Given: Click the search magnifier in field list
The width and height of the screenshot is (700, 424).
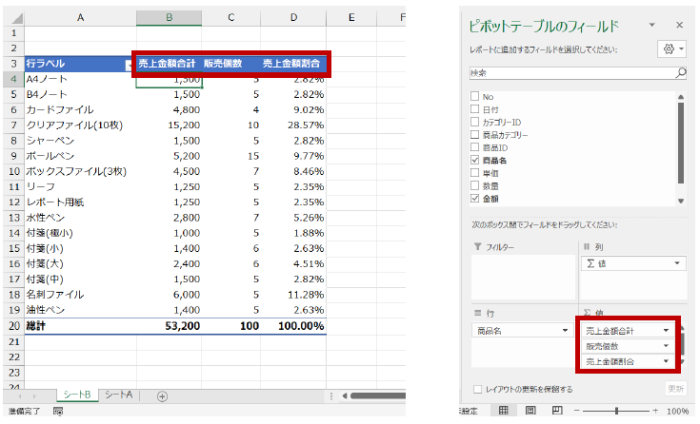Looking at the screenshot, I should pos(680,73).
